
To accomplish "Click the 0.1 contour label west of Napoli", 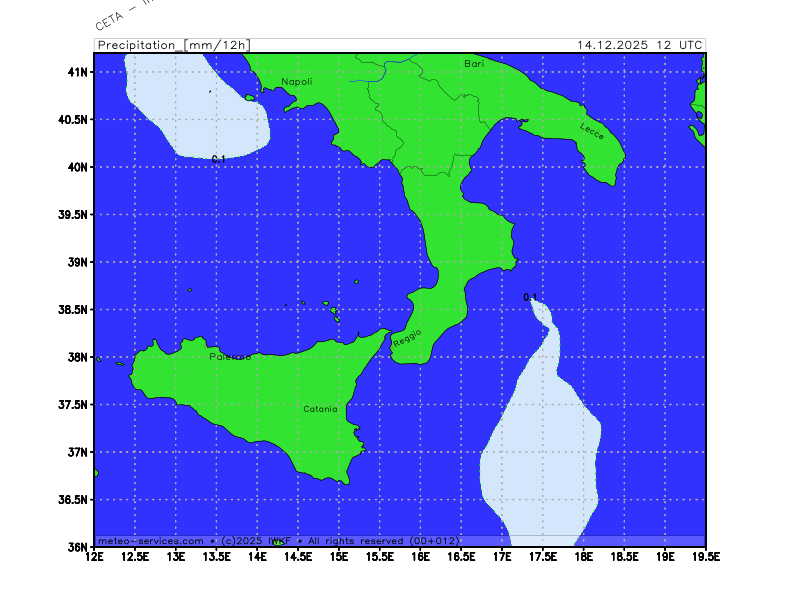I will click(x=218, y=159).
